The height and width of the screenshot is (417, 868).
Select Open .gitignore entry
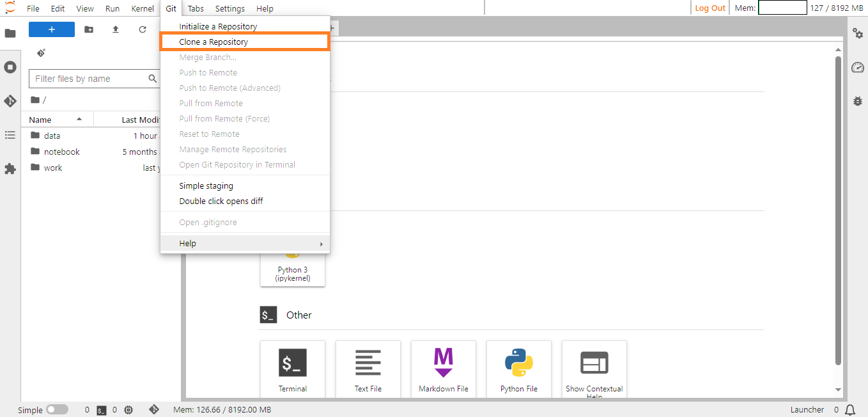click(x=245, y=222)
